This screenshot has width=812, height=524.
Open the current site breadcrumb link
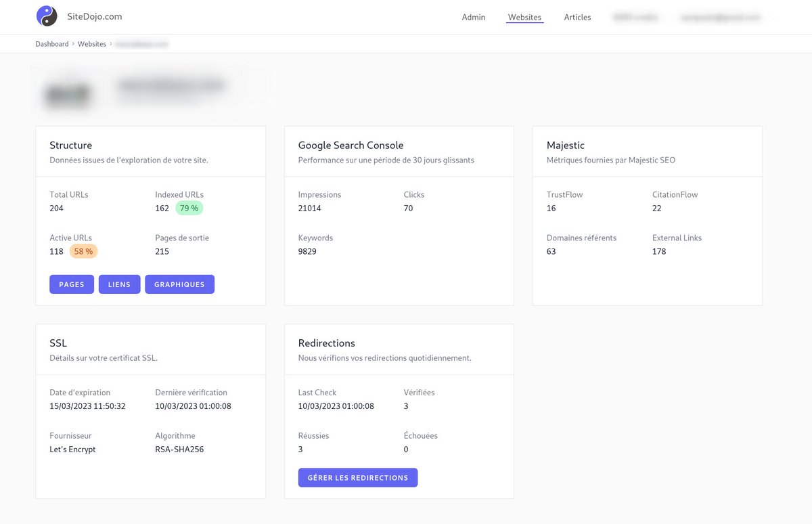pos(141,43)
